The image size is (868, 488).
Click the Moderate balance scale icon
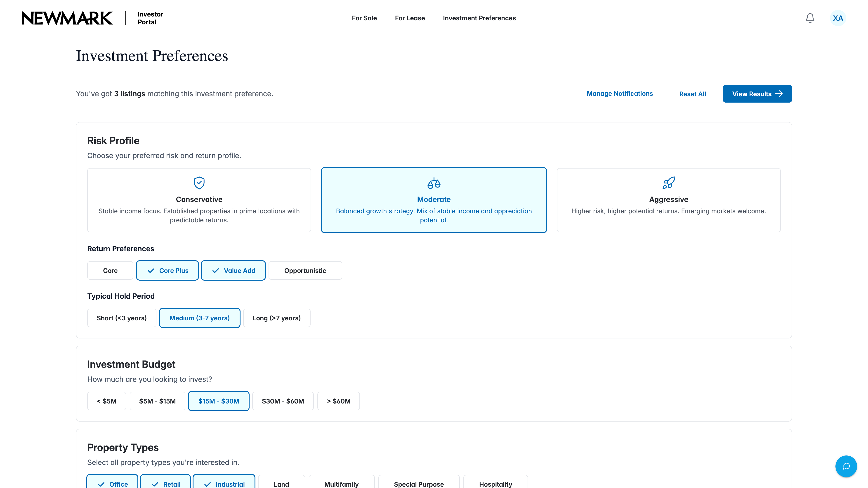[434, 183]
